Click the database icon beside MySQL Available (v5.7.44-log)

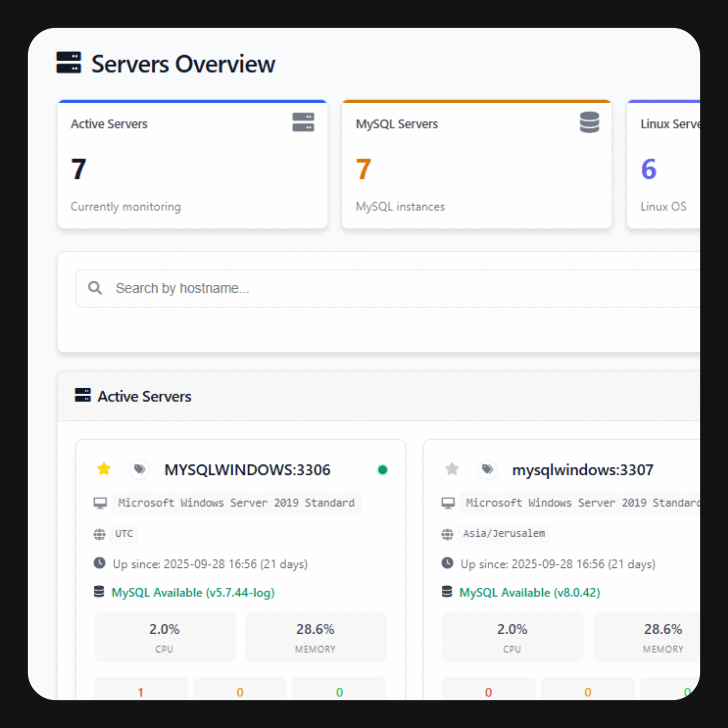pos(99,591)
